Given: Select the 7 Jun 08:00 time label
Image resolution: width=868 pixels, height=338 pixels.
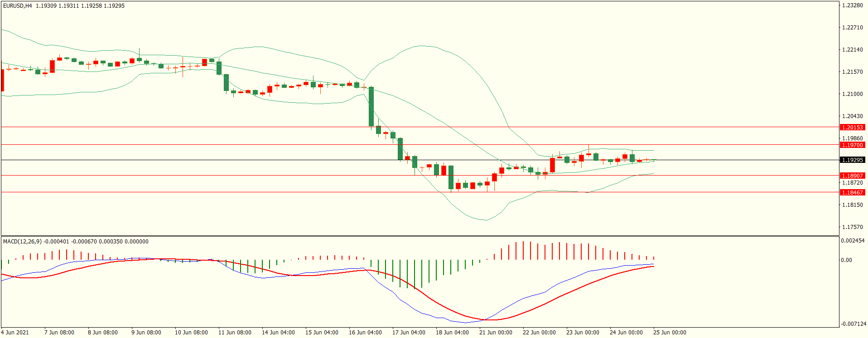Looking at the screenshot, I should point(59,333).
